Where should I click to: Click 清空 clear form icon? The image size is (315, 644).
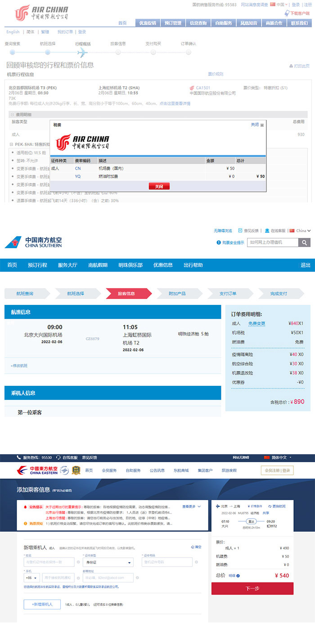click(196, 547)
